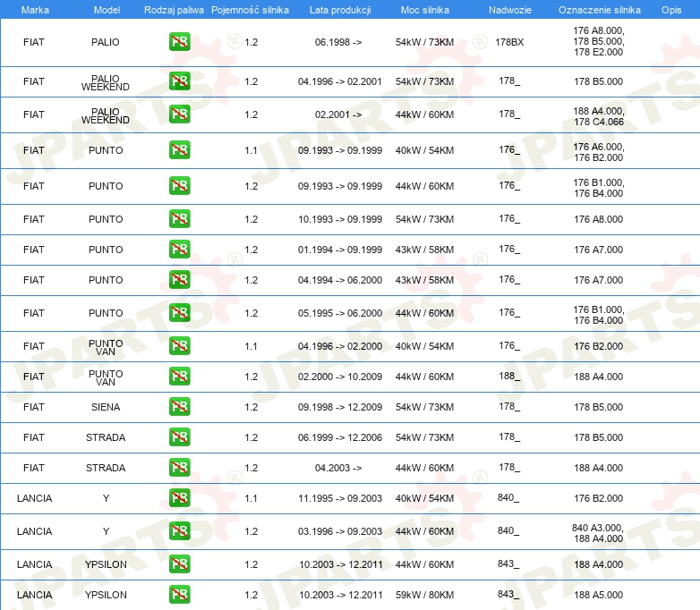Click the Marka column header
The height and width of the screenshot is (610, 700).
34,9
